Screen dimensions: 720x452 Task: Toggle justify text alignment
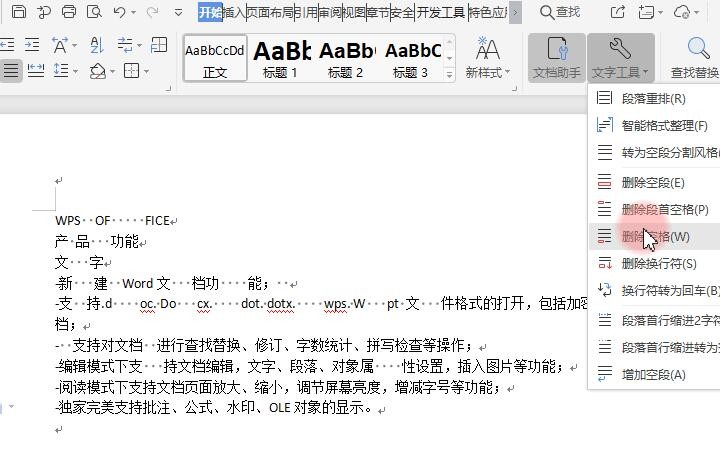(11, 71)
